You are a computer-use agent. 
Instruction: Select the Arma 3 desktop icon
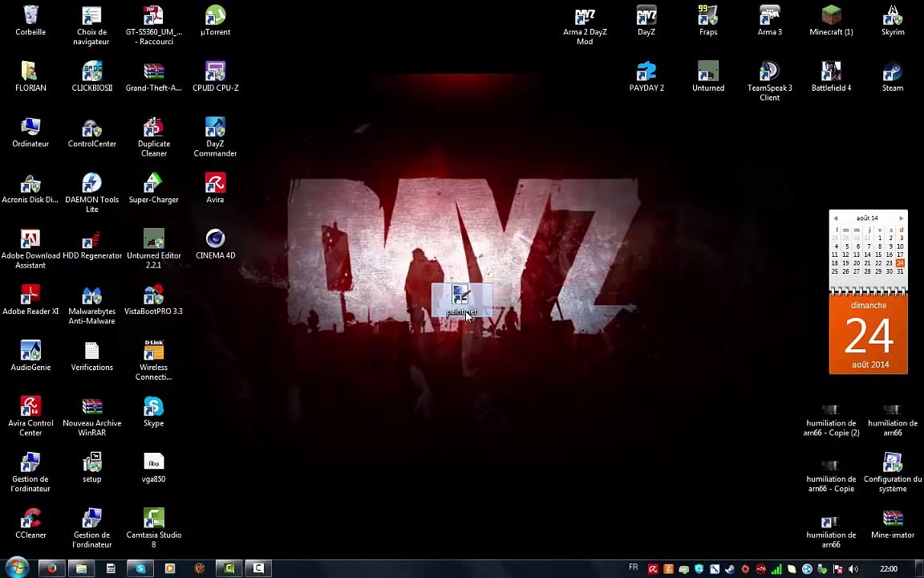coord(770,21)
